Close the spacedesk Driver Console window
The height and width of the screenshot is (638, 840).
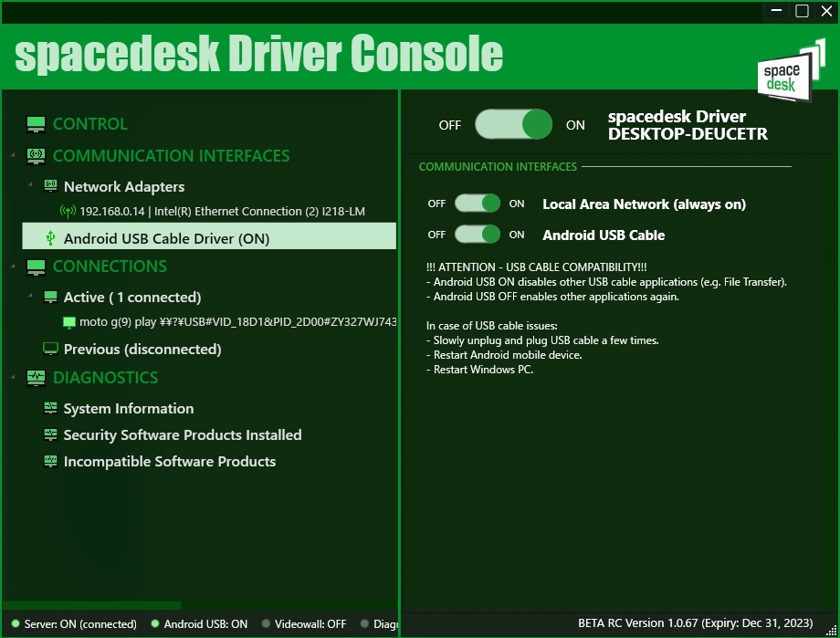(826, 11)
